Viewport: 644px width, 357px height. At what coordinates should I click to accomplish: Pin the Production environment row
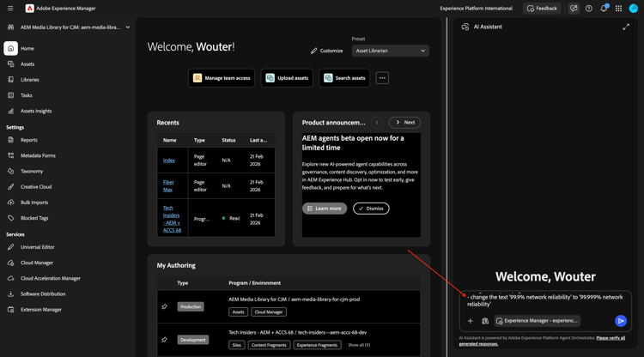(x=164, y=306)
